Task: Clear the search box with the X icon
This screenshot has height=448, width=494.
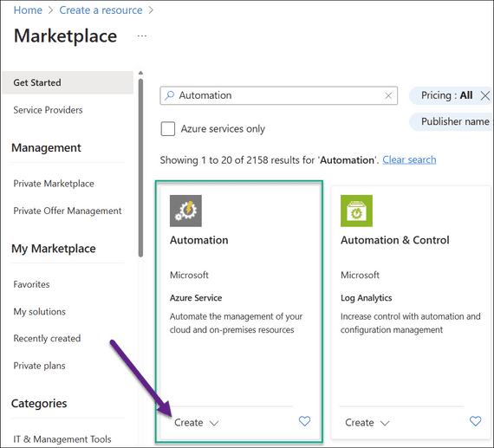Action: coord(388,95)
